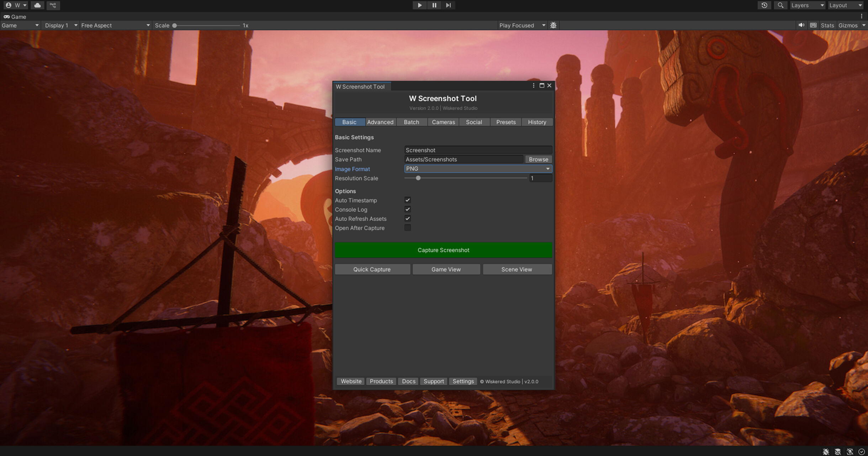This screenshot has width=868, height=456.
Task: Disable the Auto Timestamp checkbox
Action: tap(408, 200)
